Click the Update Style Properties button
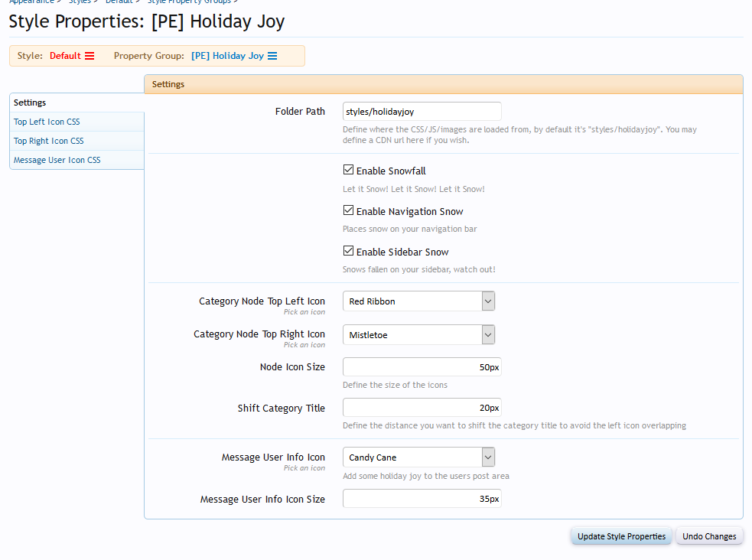This screenshot has height=560, width=752. click(621, 536)
